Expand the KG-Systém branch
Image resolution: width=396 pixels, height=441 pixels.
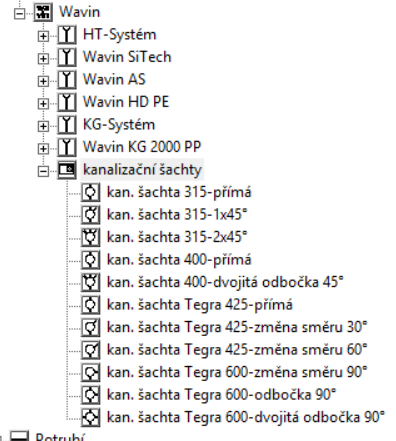(43, 126)
